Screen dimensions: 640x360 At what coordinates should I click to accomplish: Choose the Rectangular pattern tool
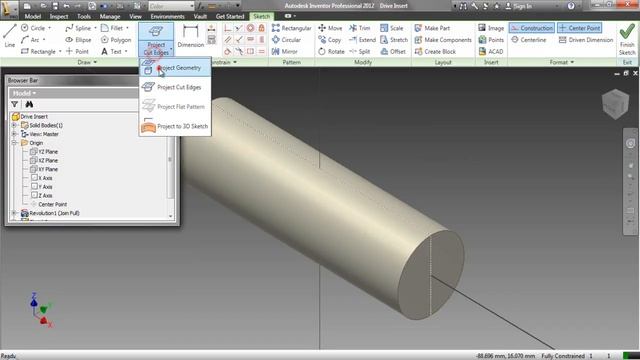(x=291, y=28)
